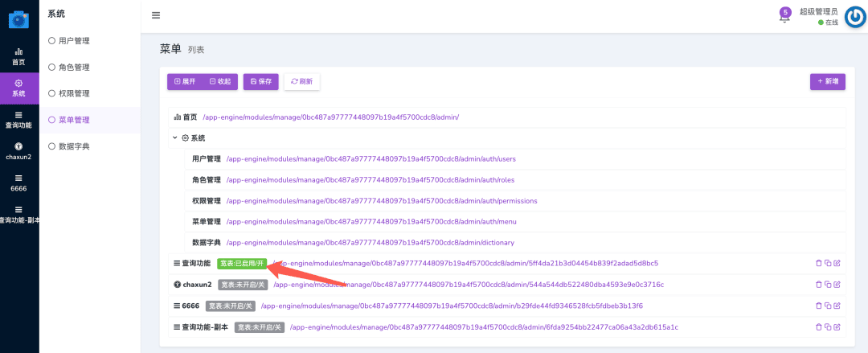Click the delete icon for 查询功能 row
The width and height of the screenshot is (868, 353).
pos(819,263)
